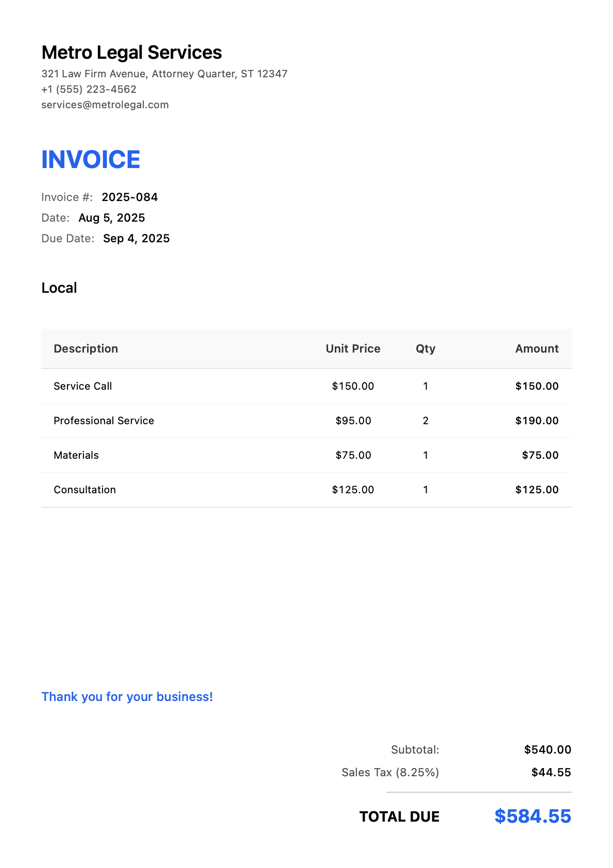Select the 'Materials' description cell

pyautogui.click(x=76, y=455)
